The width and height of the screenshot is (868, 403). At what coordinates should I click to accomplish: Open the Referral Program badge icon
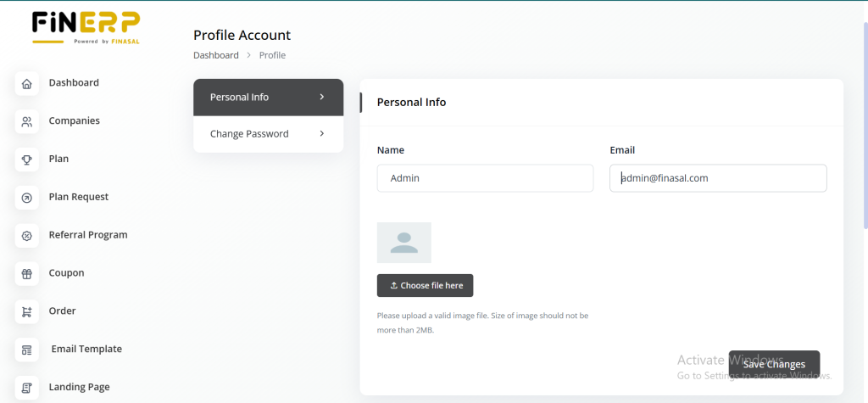[27, 236]
